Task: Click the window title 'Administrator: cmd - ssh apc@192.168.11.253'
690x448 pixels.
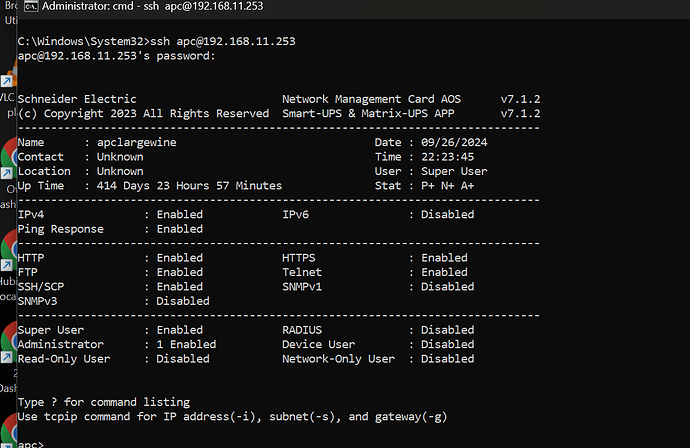Action: click(152, 7)
